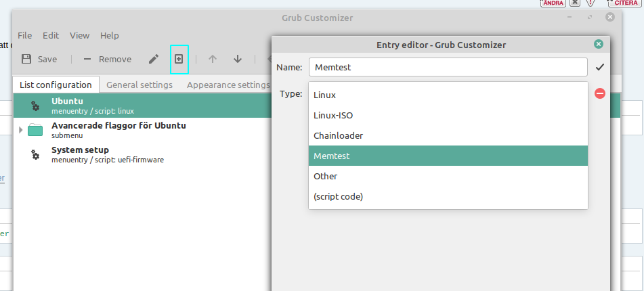The height and width of the screenshot is (291, 644).
Task: Minimize the Grub Customizer window
Action: [570, 17]
